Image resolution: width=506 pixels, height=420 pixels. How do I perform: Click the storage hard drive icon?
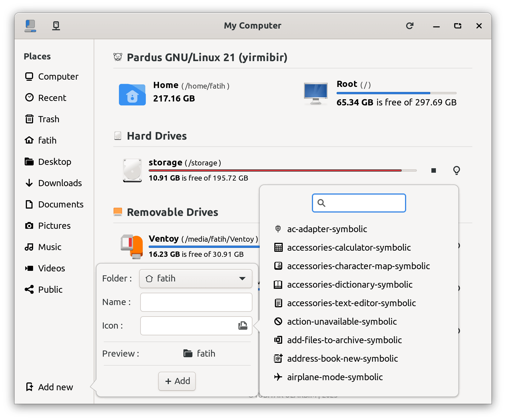pyautogui.click(x=132, y=170)
